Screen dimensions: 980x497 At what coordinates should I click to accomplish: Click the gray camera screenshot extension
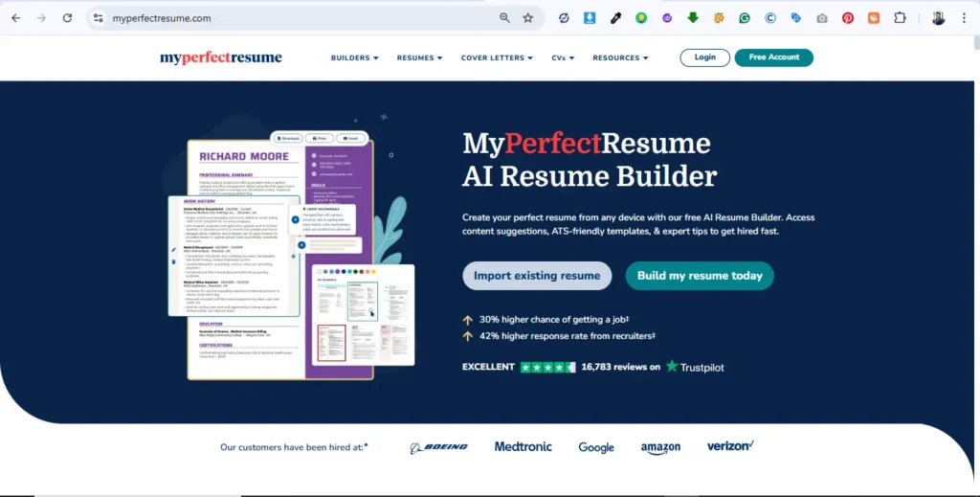click(x=822, y=18)
